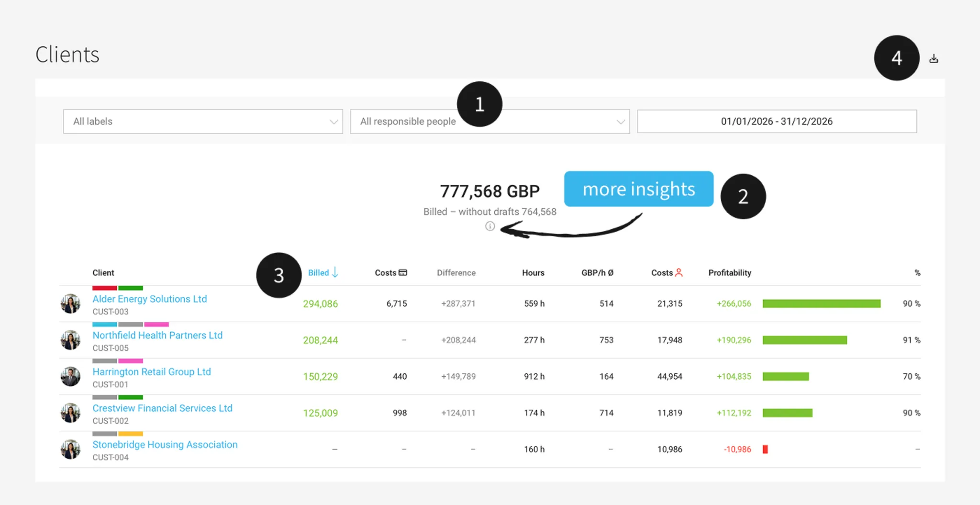Click hourly rate value 753

[x=606, y=340]
